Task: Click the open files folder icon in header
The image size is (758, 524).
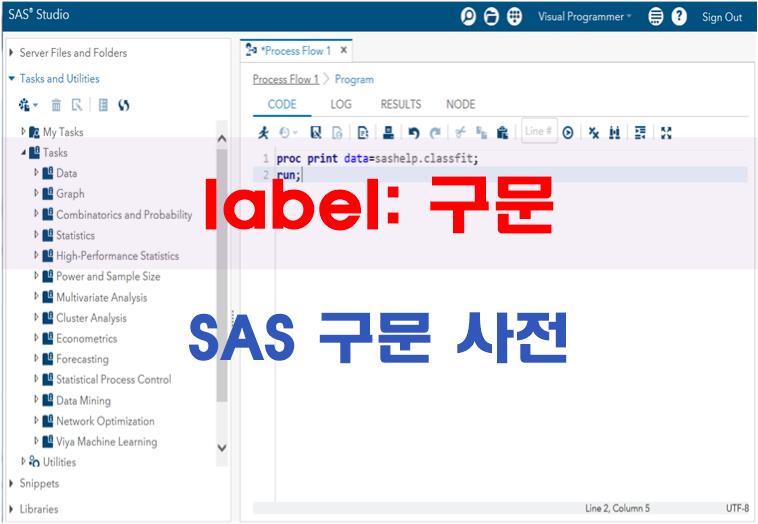Action: click(491, 17)
